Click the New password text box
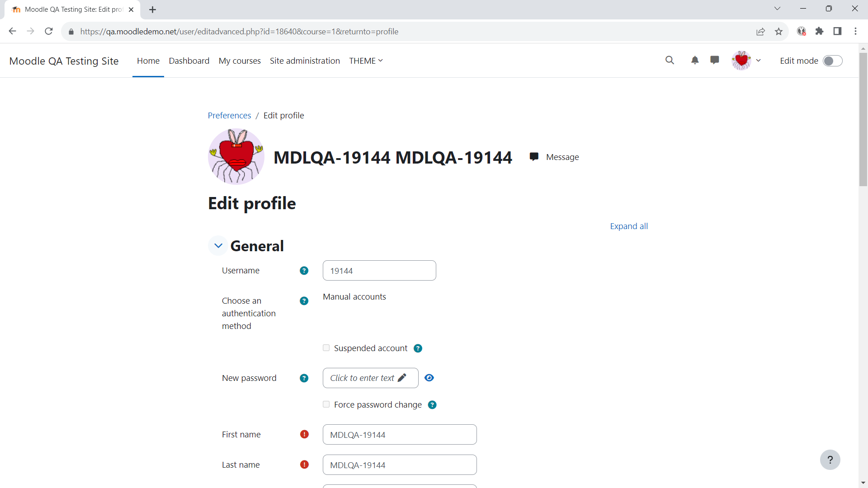The height and width of the screenshot is (488, 868). (x=370, y=378)
